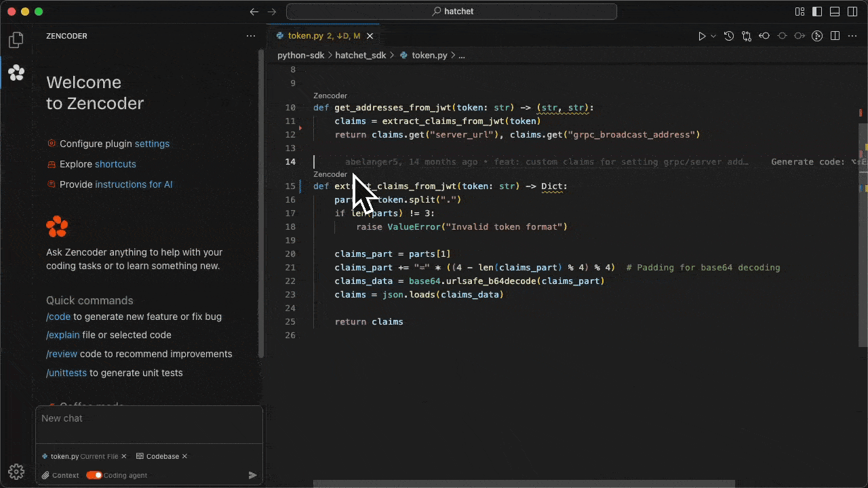The height and width of the screenshot is (488, 868).
Task: Attach Context with paperclip
Action: tap(60, 475)
